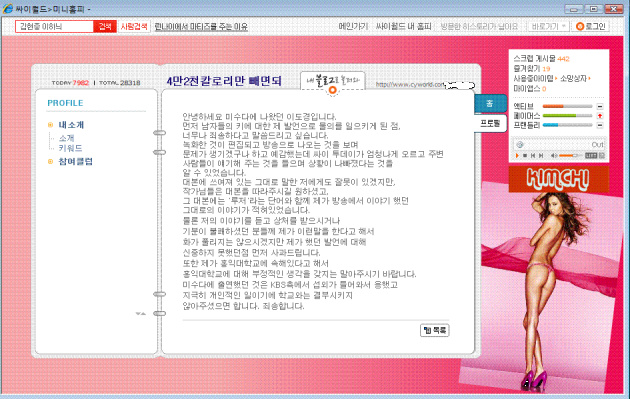Viewport: 630px width, 399px height.
Task: Click the KIMCHI banner image
Action: [x=558, y=179]
